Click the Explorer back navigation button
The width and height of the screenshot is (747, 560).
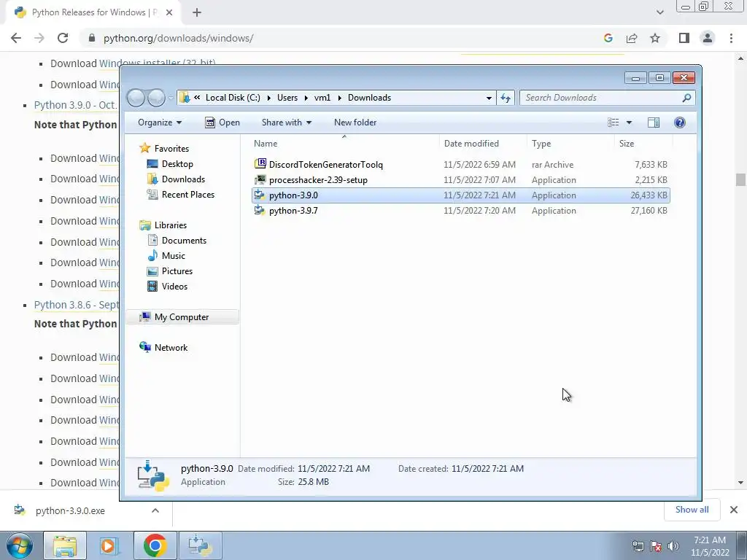pyautogui.click(x=136, y=98)
